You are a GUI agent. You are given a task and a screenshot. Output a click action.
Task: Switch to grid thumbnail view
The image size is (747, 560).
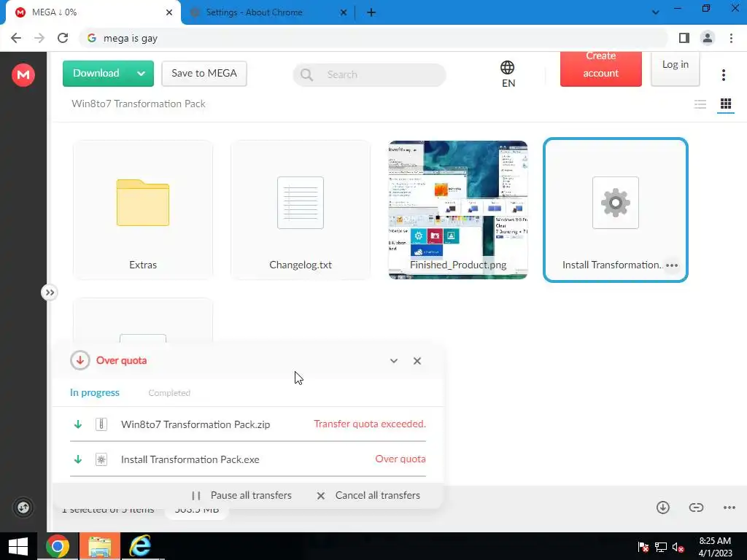click(726, 104)
